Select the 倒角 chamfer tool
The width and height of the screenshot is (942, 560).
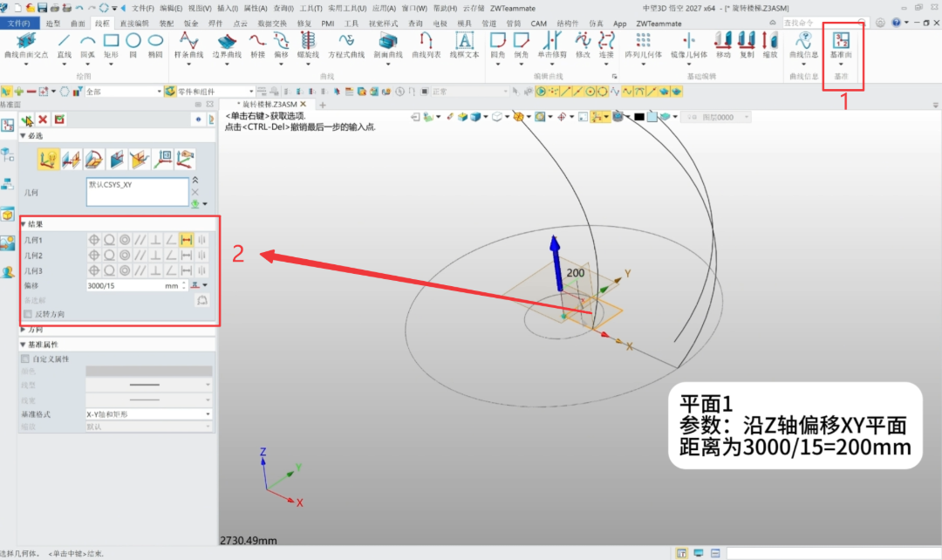pos(521,46)
